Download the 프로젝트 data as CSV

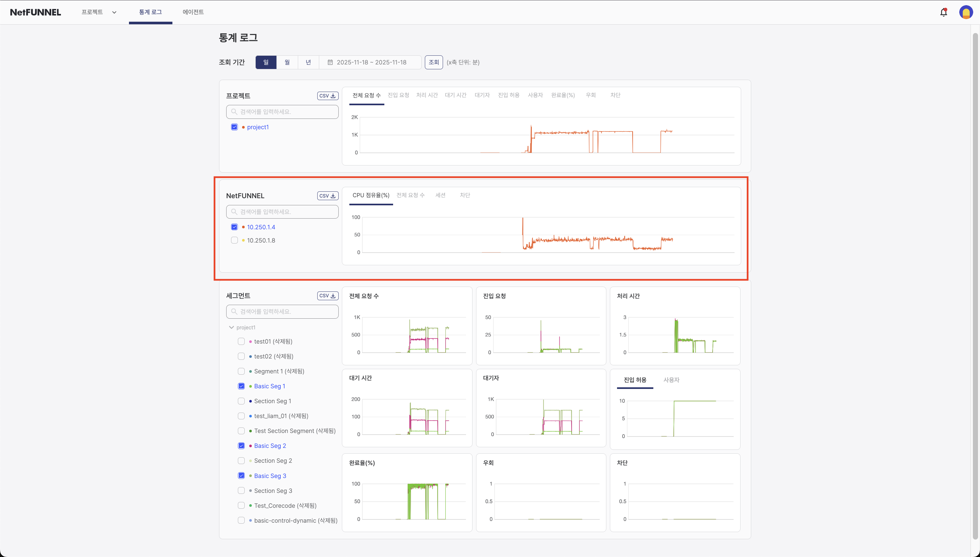tap(327, 96)
